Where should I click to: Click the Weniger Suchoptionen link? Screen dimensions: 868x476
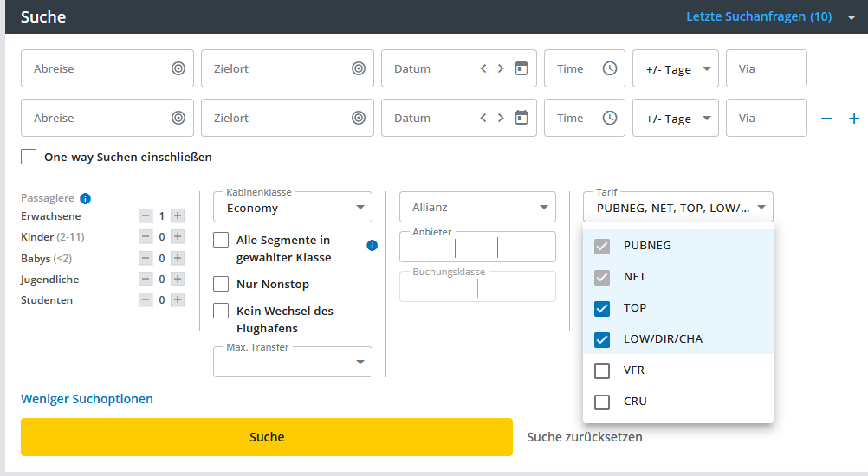click(x=87, y=399)
